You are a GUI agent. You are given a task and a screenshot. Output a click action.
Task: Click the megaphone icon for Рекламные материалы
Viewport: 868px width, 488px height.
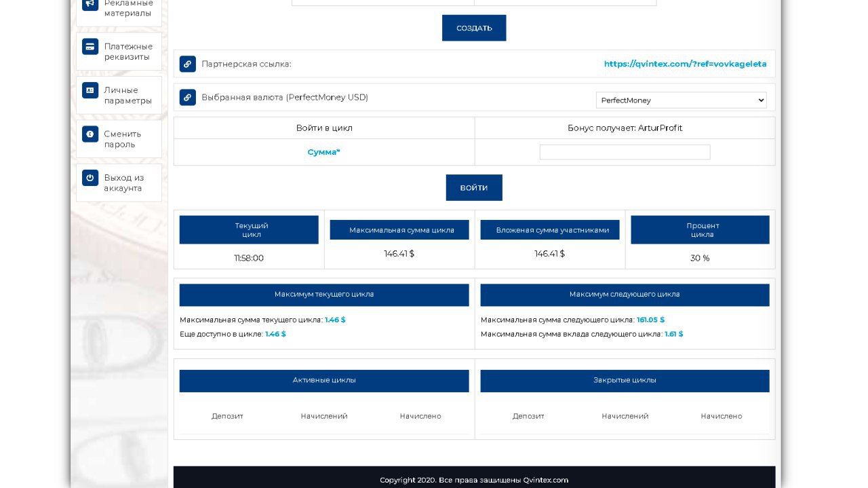pyautogui.click(x=90, y=3)
